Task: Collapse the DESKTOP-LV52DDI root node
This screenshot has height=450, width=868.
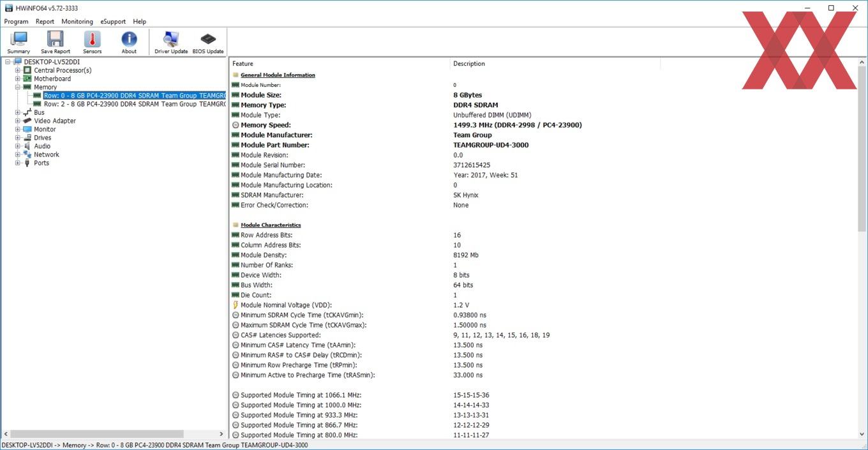Action: coord(8,62)
